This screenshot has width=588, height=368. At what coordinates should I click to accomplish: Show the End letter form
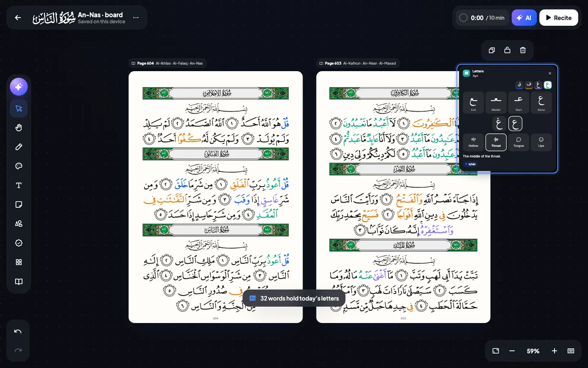(473, 102)
